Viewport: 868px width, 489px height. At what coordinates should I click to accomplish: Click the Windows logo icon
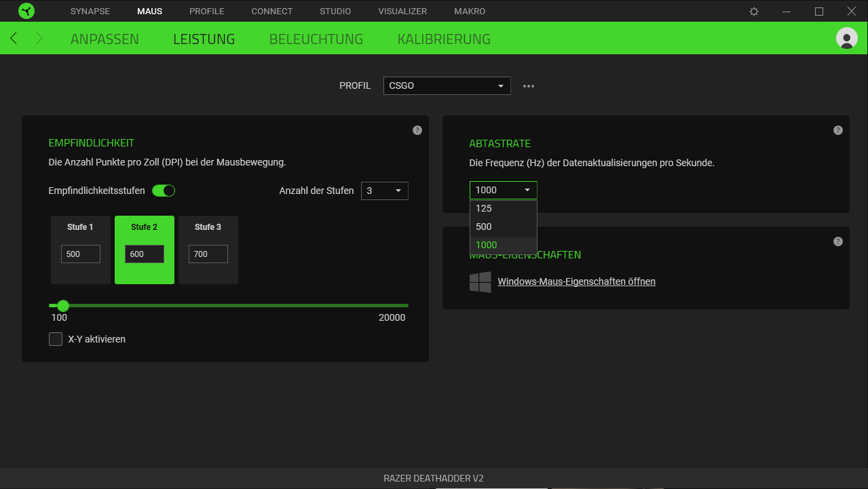(x=480, y=282)
